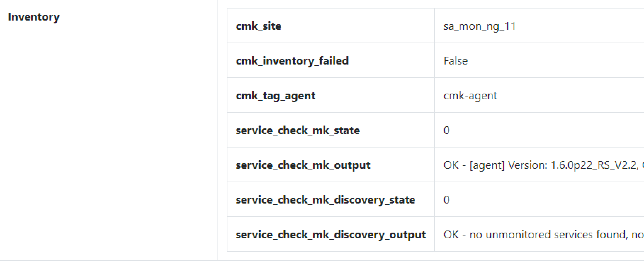The height and width of the screenshot is (261, 644).
Task: Select the service_check_mk_discovery_output key label
Action: pyautogui.click(x=331, y=234)
